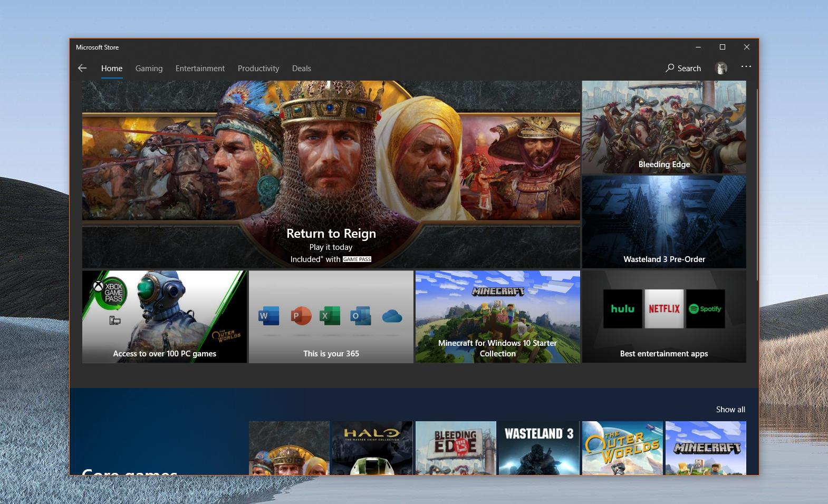The image size is (828, 504).
Task: Click the Show all link
Action: [730, 410]
